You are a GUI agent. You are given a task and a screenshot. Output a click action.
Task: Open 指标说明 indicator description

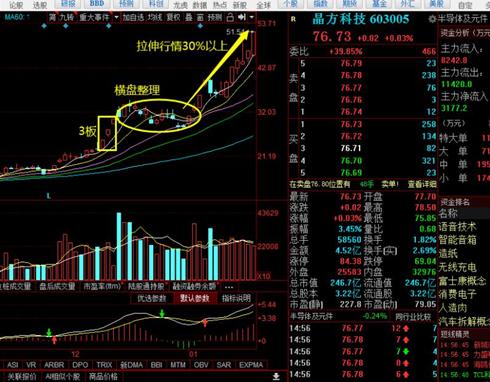click(236, 298)
